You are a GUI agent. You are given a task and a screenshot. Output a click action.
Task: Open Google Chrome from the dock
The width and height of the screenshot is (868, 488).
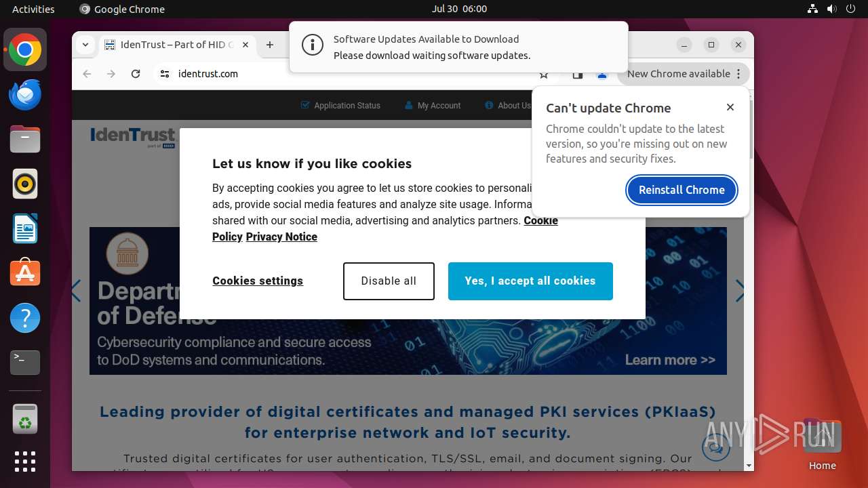(25, 50)
